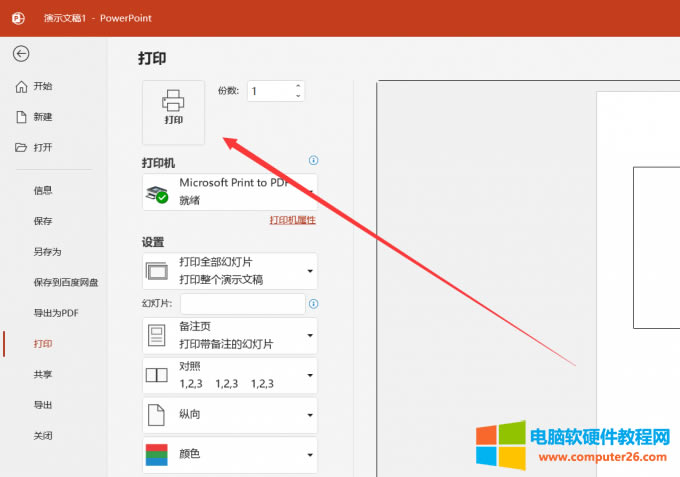
Task: Open the 共享 page
Action: (x=42, y=374)
